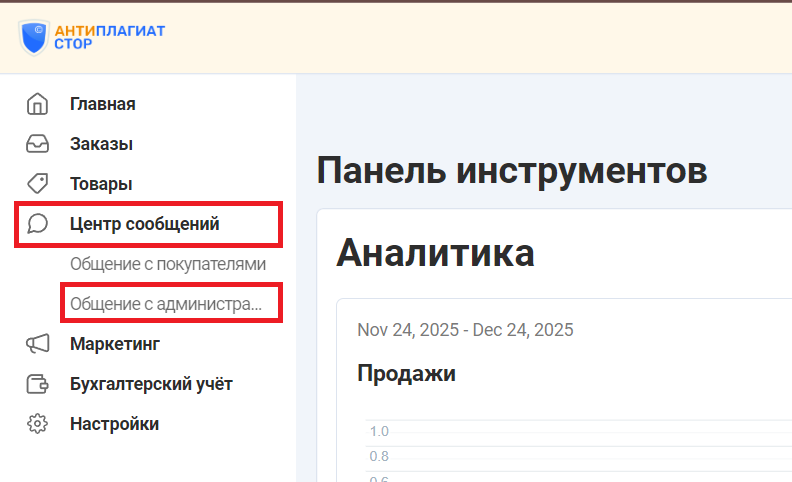
Task: Select Общение с администрацией submenu link
Action: click(166, 304)
